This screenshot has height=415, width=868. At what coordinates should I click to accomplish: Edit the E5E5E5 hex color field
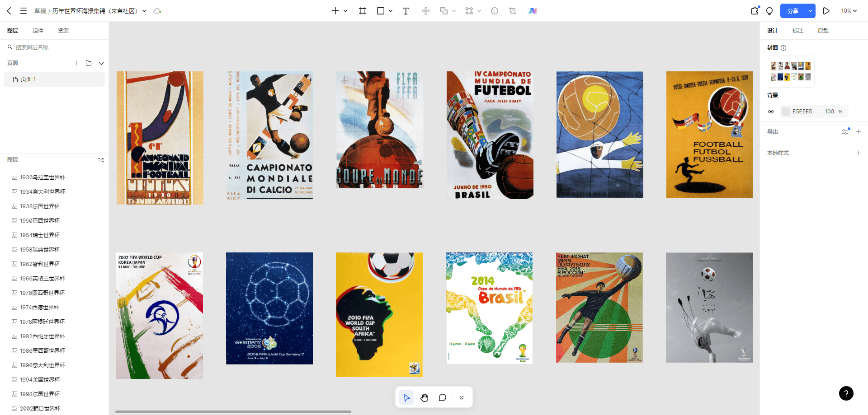pos(802,112)
